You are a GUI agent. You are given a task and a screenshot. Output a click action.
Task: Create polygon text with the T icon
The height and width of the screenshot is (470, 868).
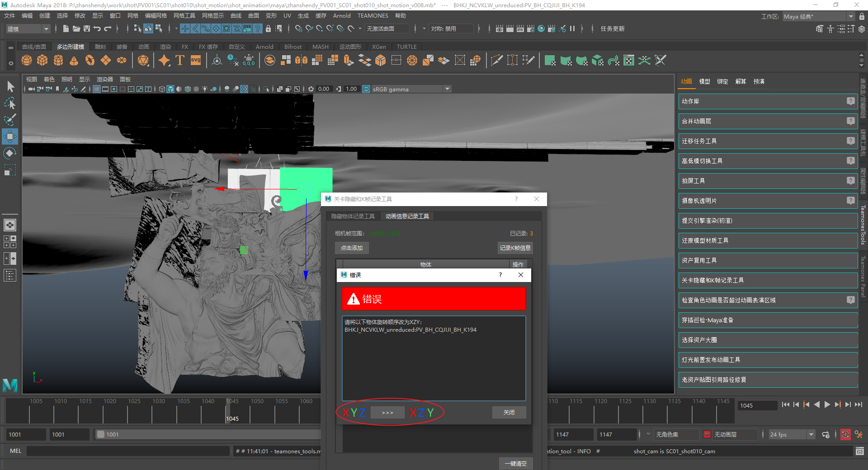coord(180,61)
